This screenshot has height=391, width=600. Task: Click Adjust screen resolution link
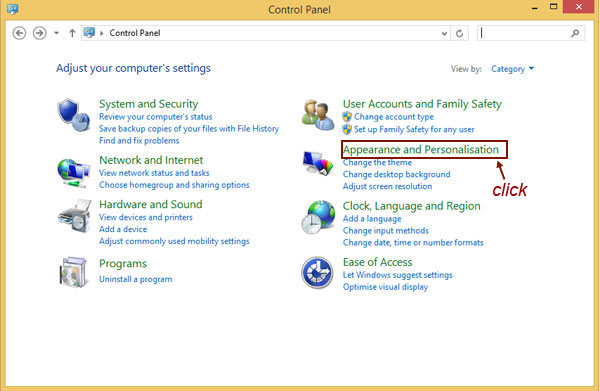387,186
